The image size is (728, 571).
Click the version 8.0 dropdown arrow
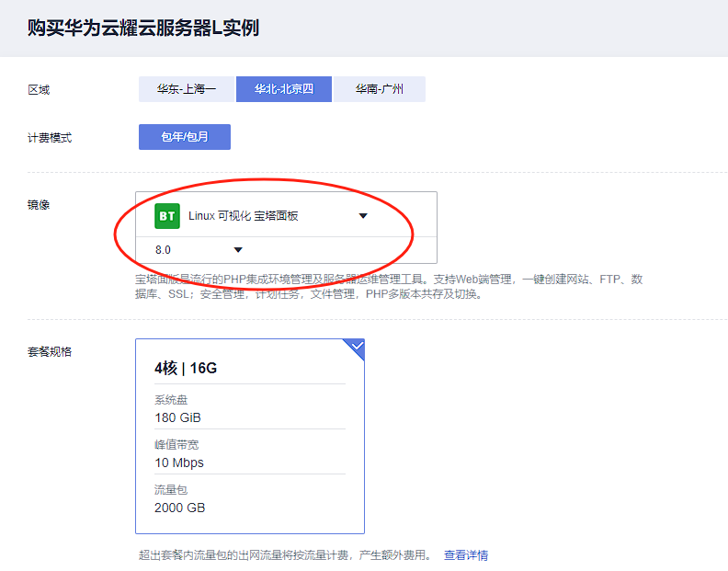coord(238,250)
